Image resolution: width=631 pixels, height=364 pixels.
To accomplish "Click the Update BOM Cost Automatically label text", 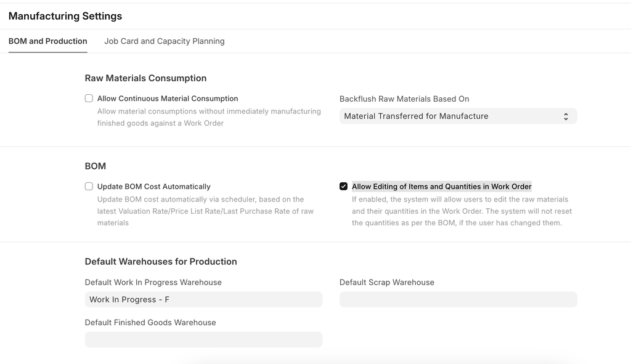I will tap(154, 187).
